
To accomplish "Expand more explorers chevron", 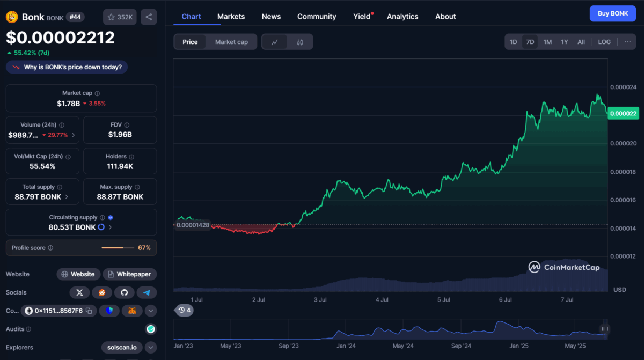I will click(151, 348).
